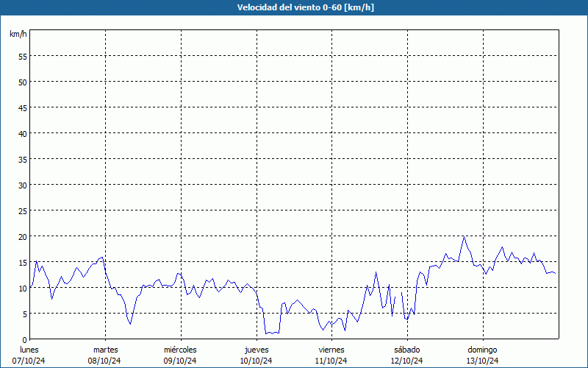Screen dimensions: 588x368
Task: Choose the "sábado" day label
Action: [x=406, y=350]
